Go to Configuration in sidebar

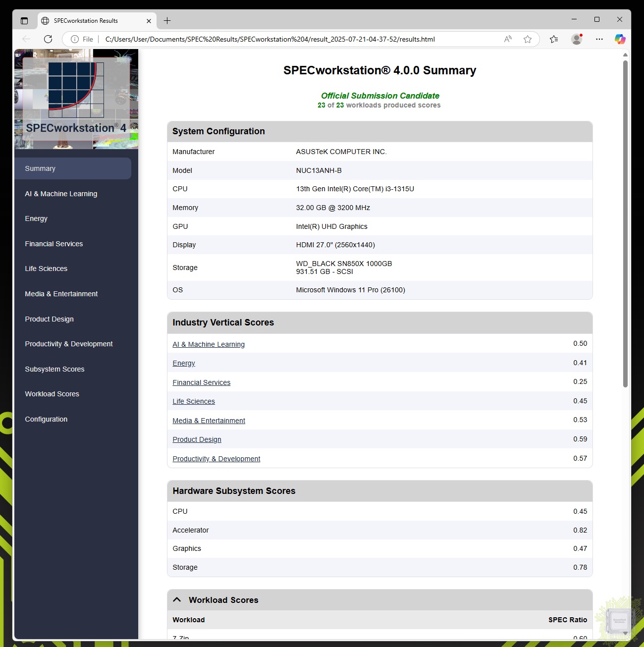[46, 419]
